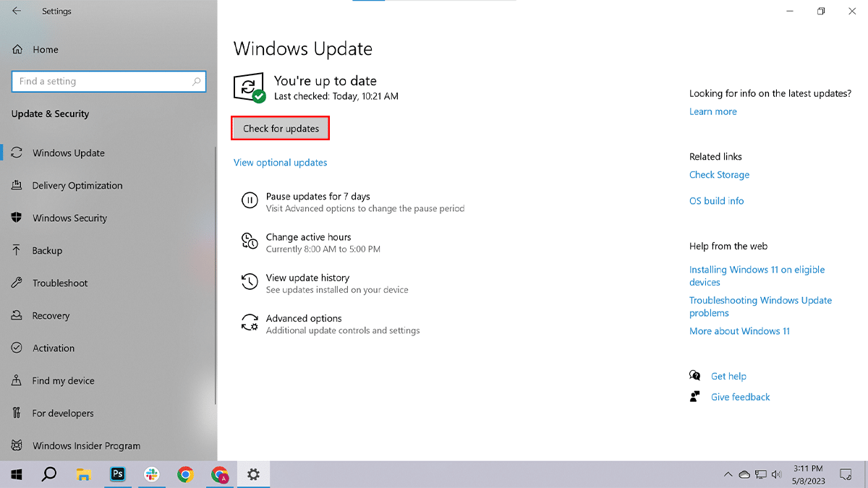
Task: Click the Settings back arrow
Action: coord(17,11)
